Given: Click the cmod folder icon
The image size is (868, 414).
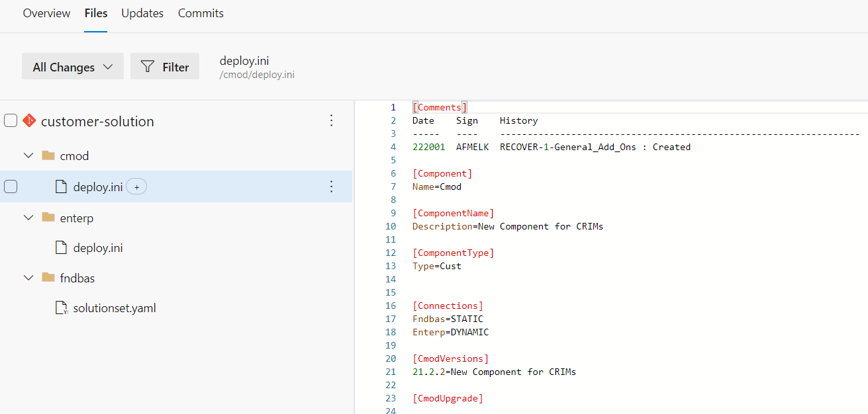Looking at the screenshot, I should click(x=49, y=155).
